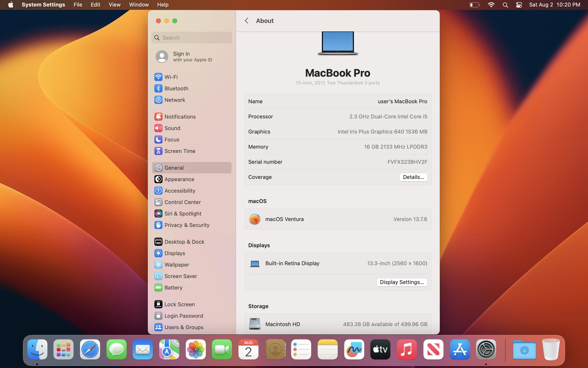The image size is (588, 368).
Task: Click the date and time in menu bar
Action: [x=555, y=5]
